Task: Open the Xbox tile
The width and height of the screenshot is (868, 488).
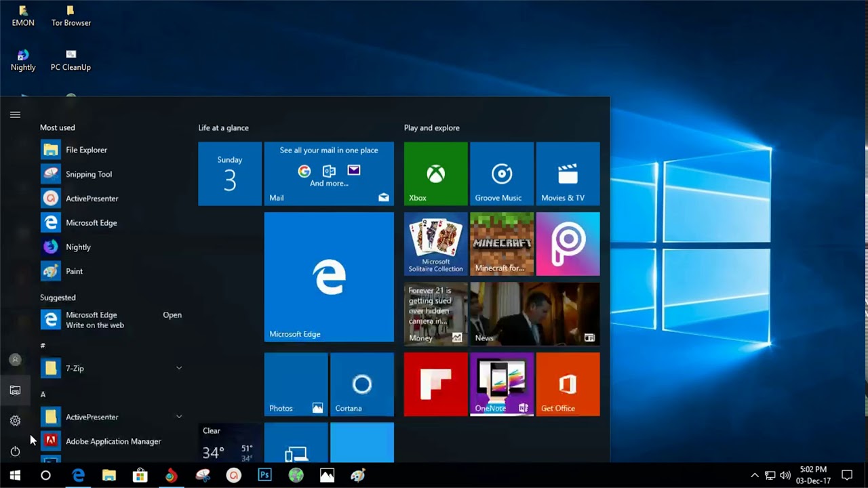Action: (435, 174)
